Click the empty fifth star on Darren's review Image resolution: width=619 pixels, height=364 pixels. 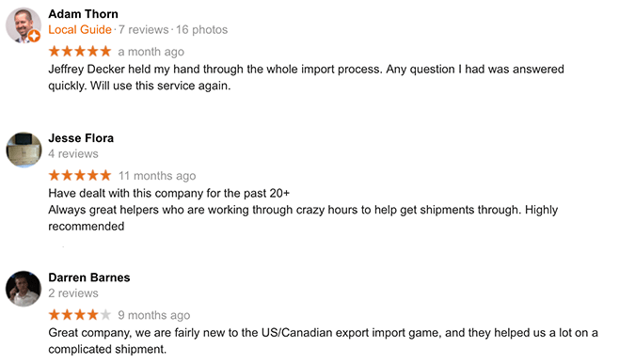(105, 315)
